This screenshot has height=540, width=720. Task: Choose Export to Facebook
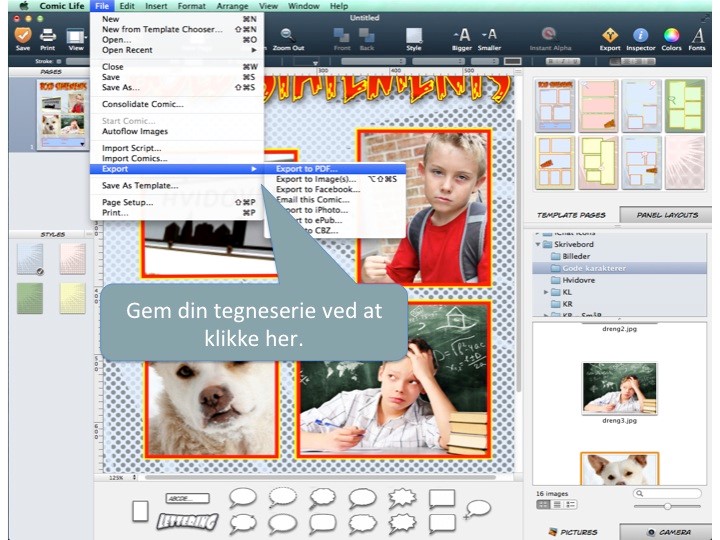[336, 189]
